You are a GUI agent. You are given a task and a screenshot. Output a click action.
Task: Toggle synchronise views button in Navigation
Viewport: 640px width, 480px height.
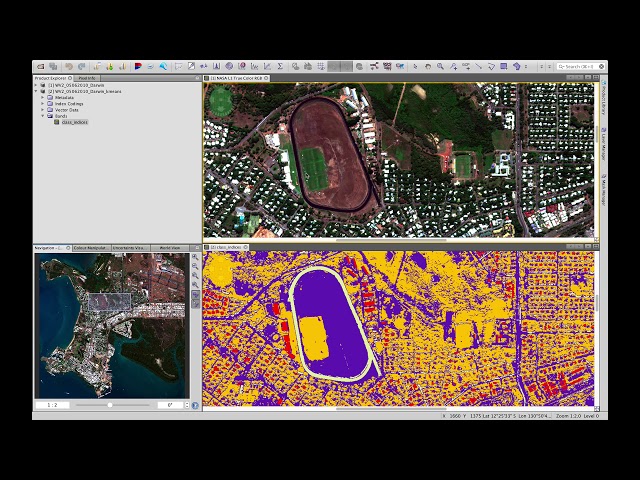(195, 295)
